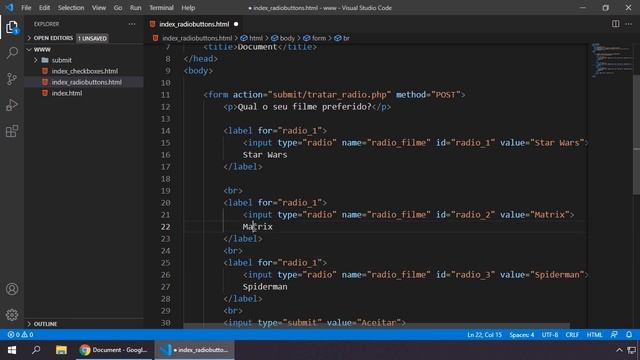Open the Search view in activity bar
Viewport: 640px width, 360px height.
pyautogui.click(x=12, y=53)
